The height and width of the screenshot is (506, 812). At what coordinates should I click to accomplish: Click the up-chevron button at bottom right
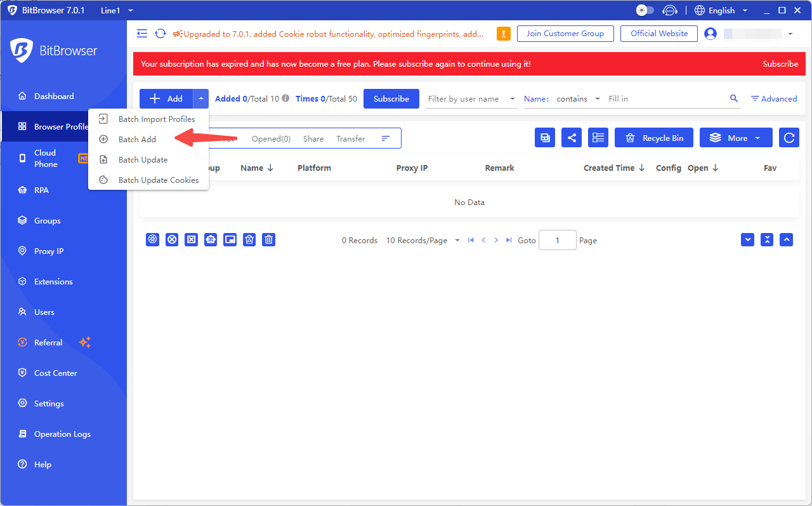[787, 239]
